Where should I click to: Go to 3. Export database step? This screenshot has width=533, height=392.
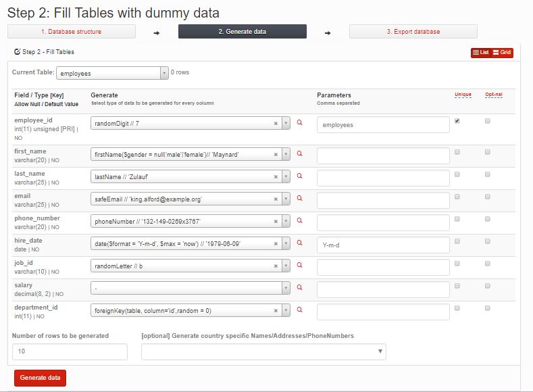413,32
